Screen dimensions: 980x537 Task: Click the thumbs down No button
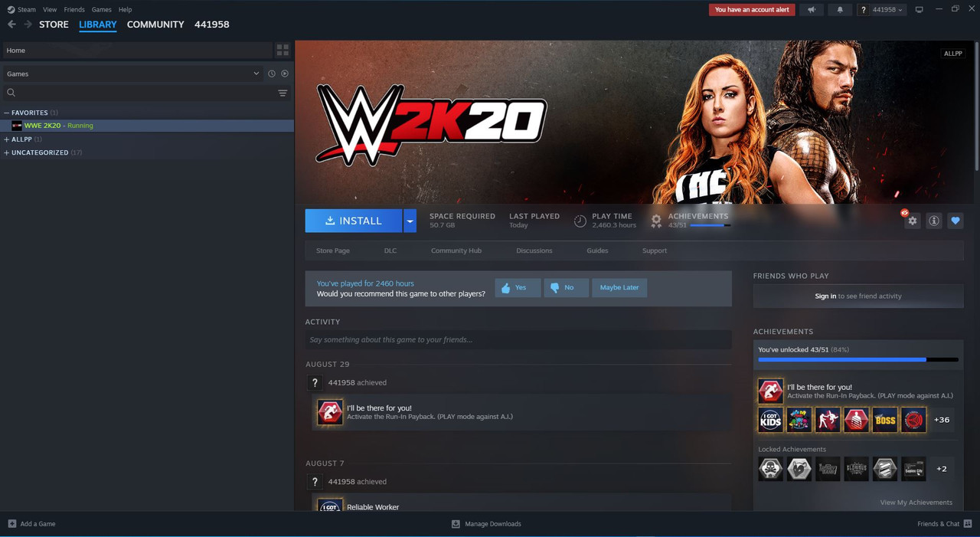tap(566, 287)
